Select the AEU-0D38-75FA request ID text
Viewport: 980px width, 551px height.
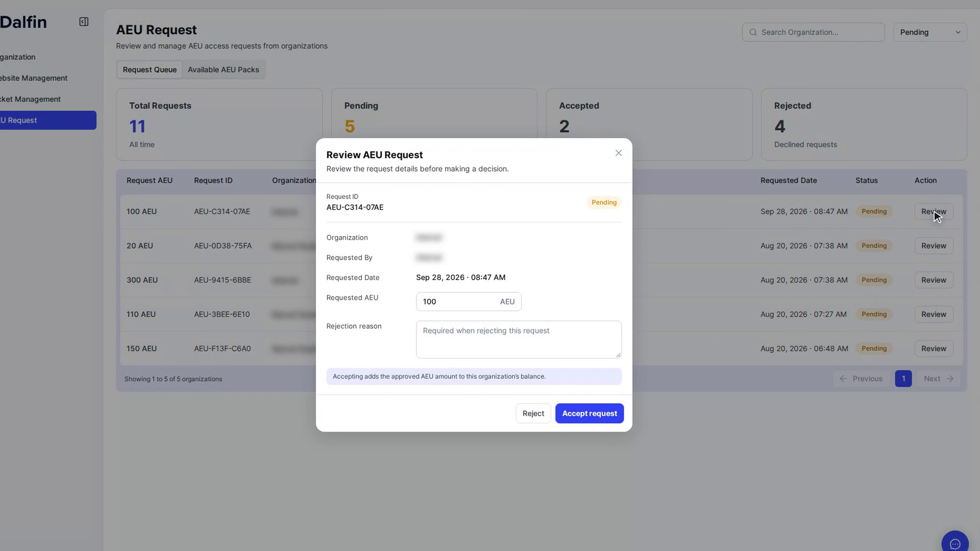223,246
